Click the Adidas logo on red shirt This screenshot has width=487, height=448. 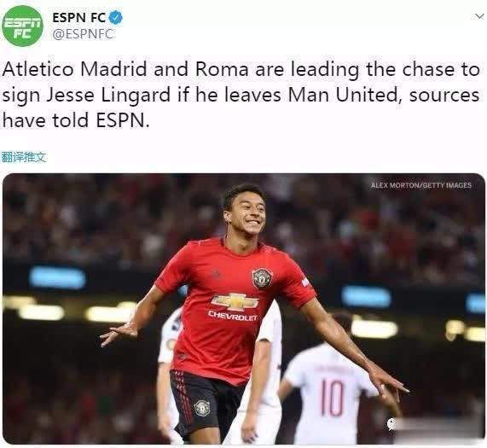(x=216, y=274)
